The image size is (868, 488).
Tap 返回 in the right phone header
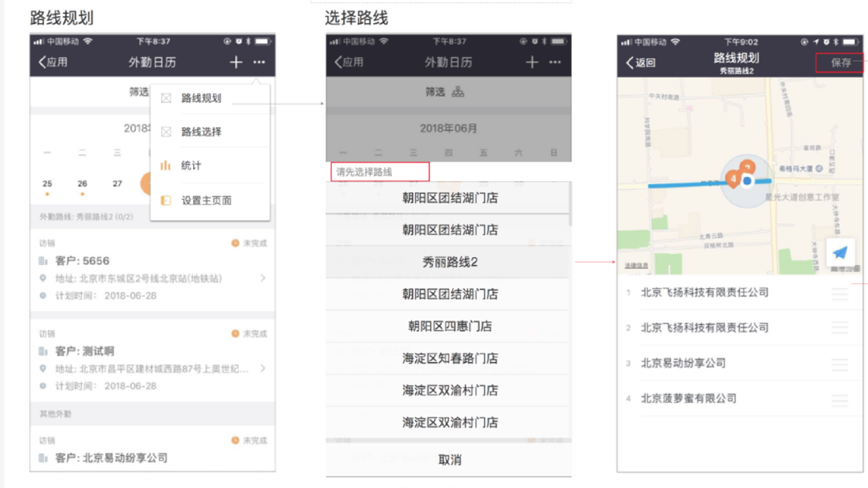(641, 63)
